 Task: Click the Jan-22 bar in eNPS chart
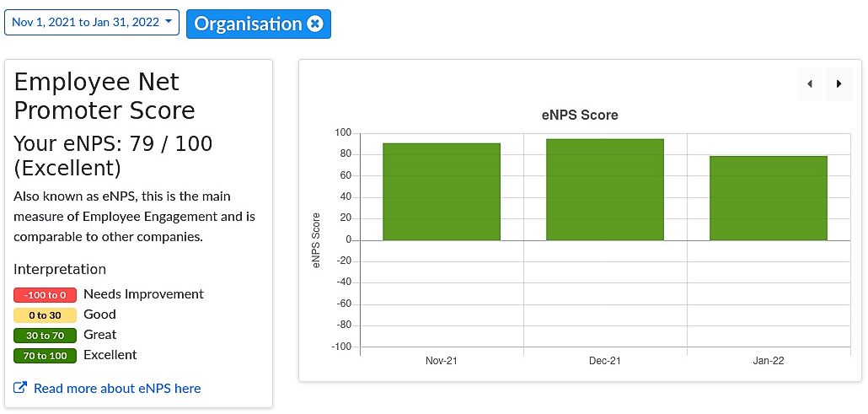(768, 198)
